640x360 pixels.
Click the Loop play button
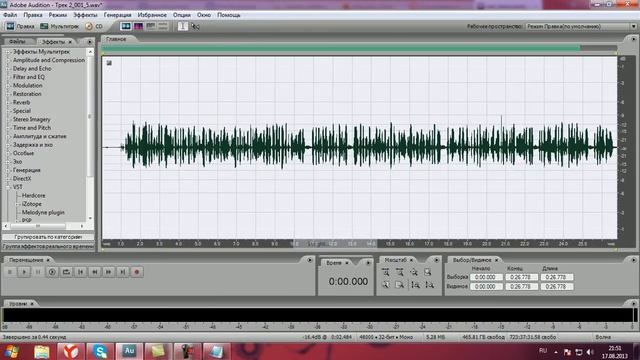pos(66,272)
